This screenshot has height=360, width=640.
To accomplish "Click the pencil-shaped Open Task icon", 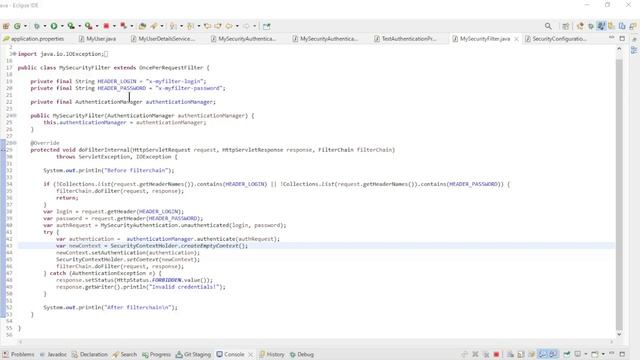I will (x=154, y=26).
